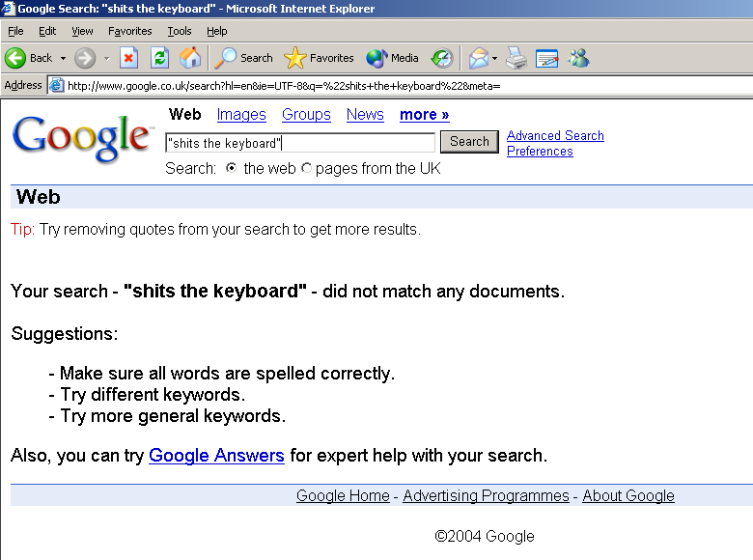The width and height of the screenshot is (753, 560).
Task: Select 'the web' radio button
Action: click(x=231, y=168)
